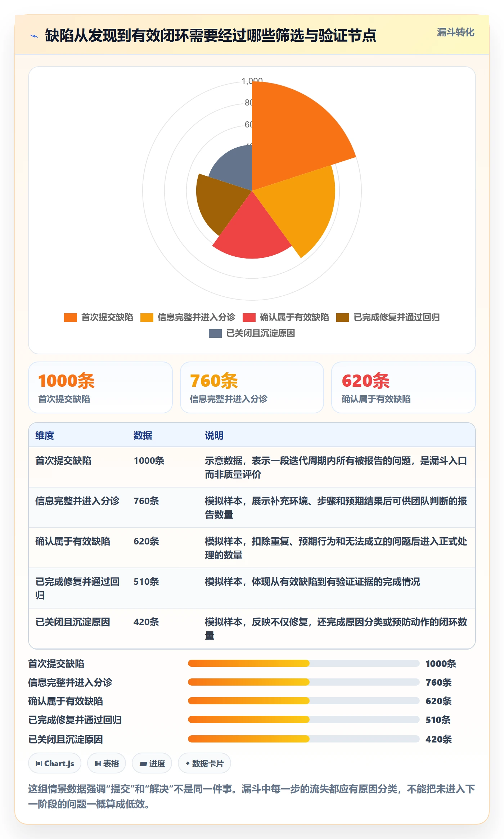Click the 漏斗转化 tag in header
The width and height of the screenshot is (504, 839).
[455, 32]
